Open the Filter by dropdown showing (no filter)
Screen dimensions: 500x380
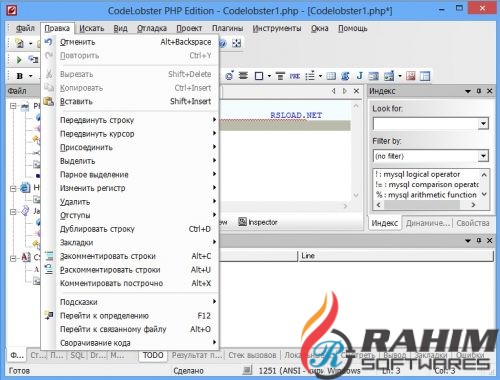pyautogui.click(x=483, y=156)
